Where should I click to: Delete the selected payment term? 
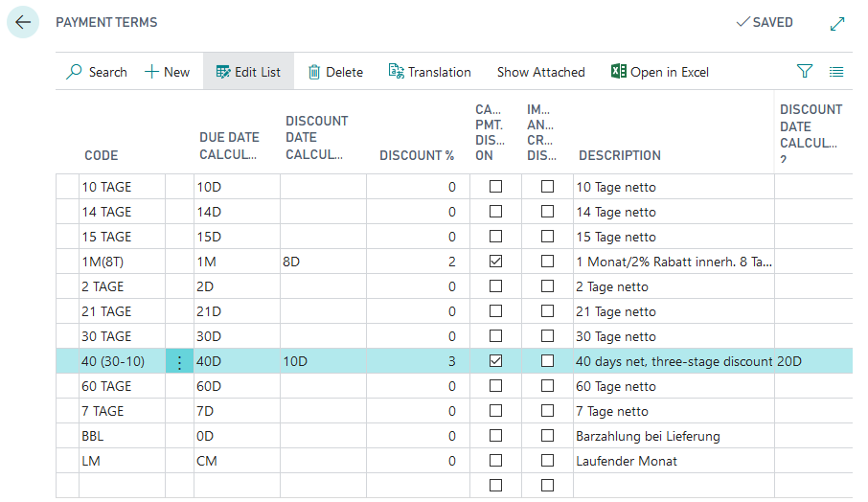click(x=335, y=72)
